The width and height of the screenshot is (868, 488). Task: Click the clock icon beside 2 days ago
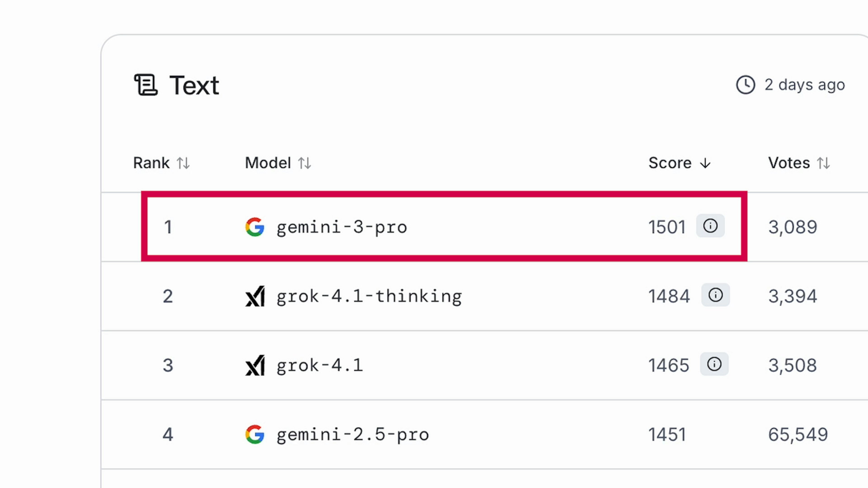click(745, 84)
